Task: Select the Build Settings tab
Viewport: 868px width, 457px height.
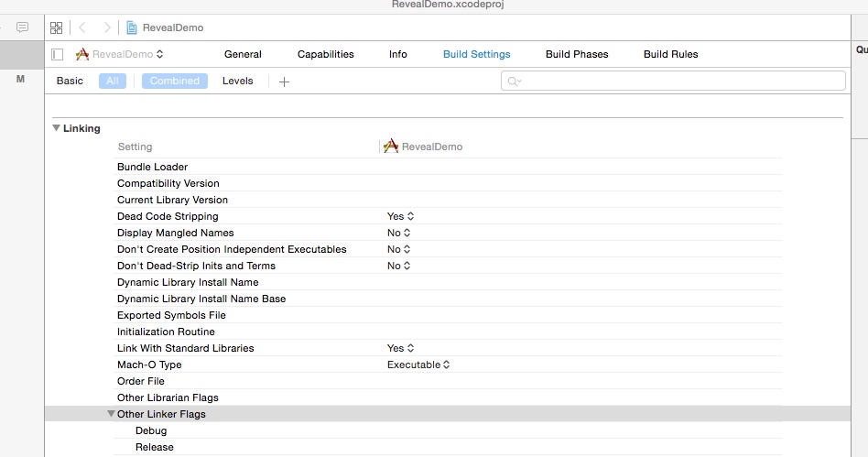Action: tap(477, 54)
